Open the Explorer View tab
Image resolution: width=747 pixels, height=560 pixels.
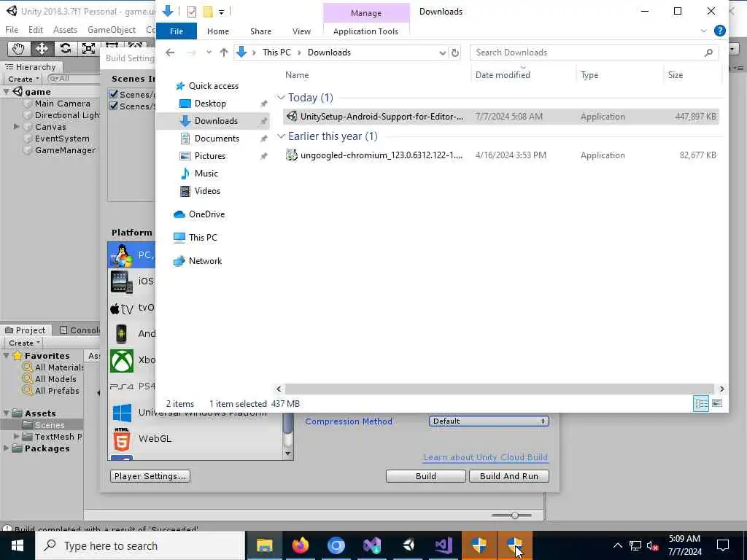[x=301, y=31]
